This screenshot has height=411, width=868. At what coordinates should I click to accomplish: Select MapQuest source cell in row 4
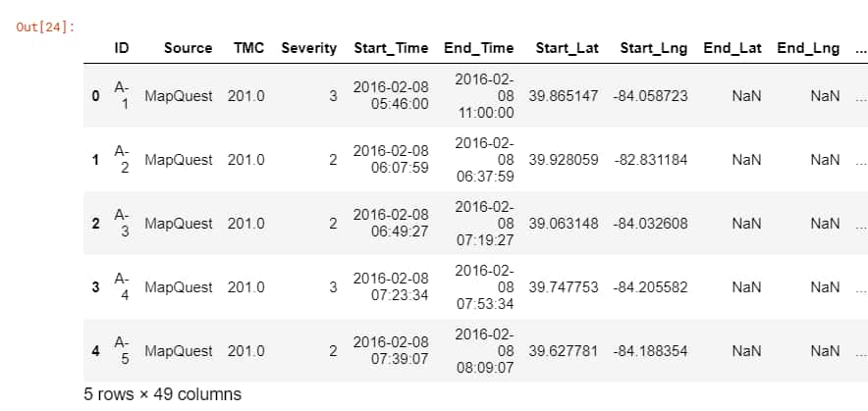tap(179, 351)
